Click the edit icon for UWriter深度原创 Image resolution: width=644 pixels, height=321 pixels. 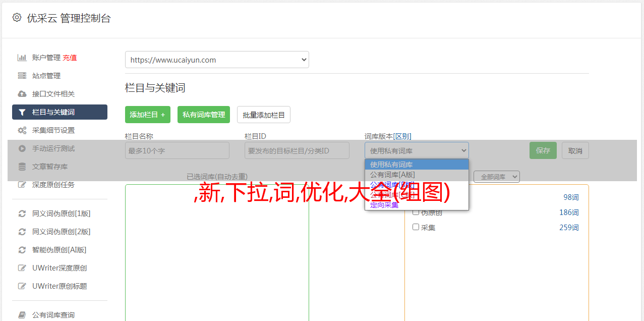click(22, 268)
